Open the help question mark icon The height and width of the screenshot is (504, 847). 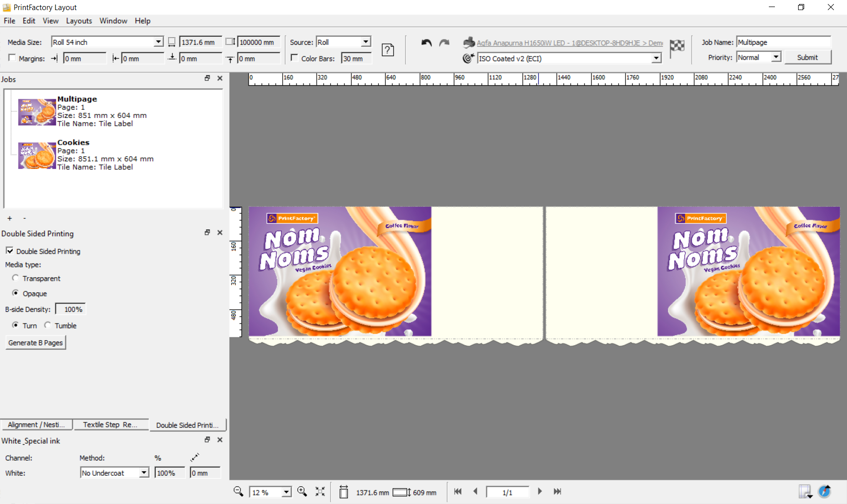[x=388, y=50]
